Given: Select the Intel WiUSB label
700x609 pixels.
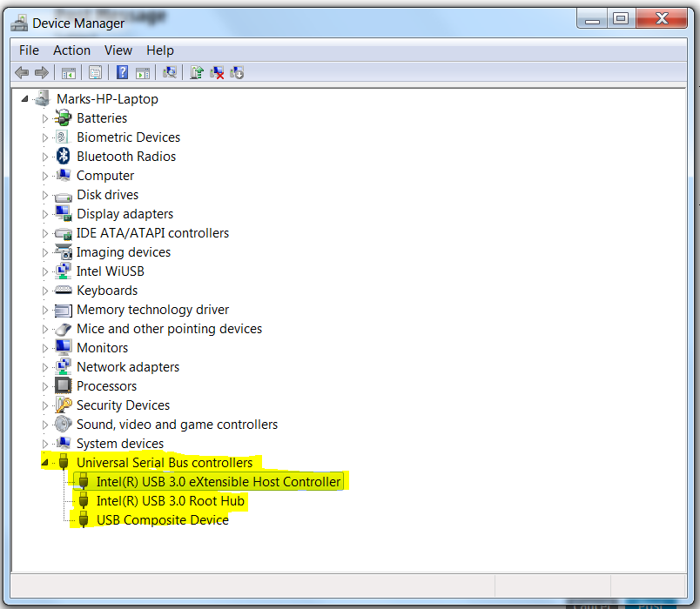Looking at the screenshot, I should tap(111, 271).
